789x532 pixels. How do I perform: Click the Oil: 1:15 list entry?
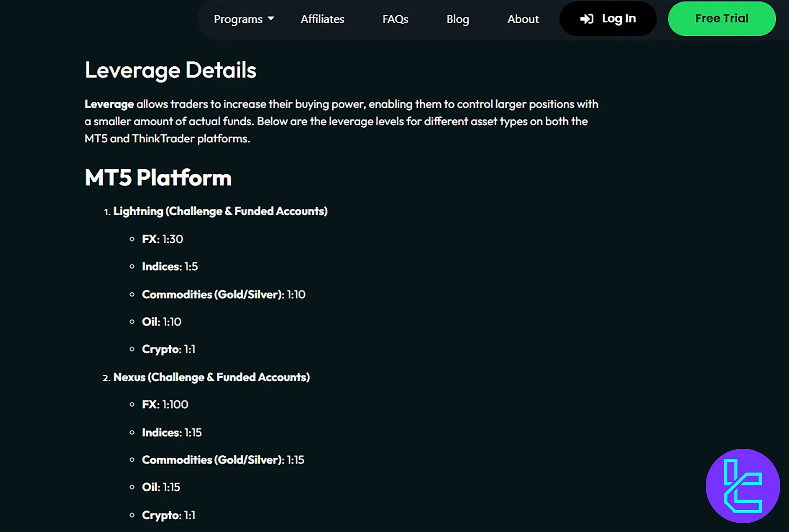coord(161,487)
